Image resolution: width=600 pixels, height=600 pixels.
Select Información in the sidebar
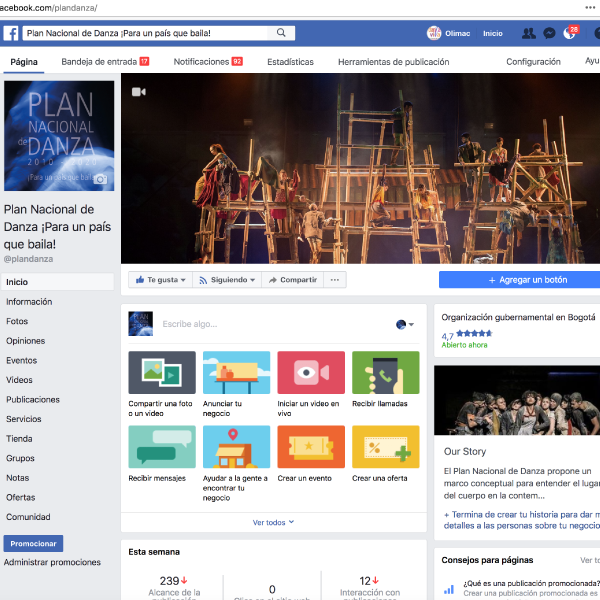point(29,302)
